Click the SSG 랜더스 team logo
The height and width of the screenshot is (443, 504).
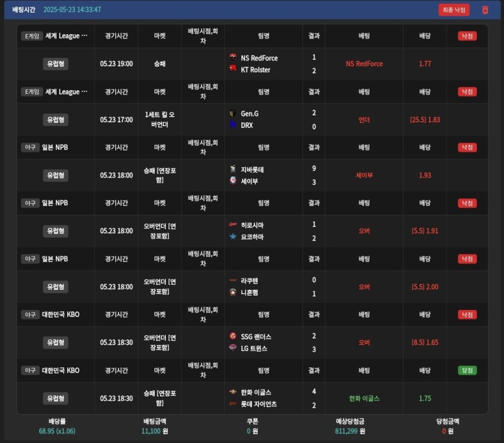[233, 337]
